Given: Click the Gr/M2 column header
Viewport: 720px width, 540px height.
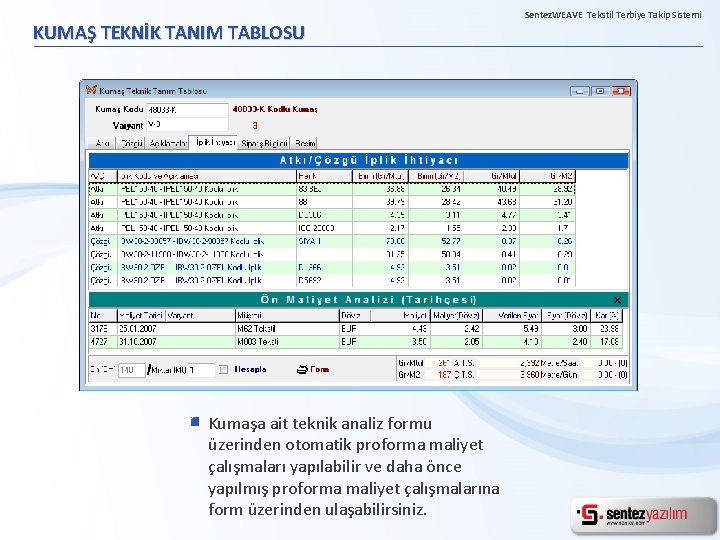Looking at the screenshot, I should click(547, 176).
